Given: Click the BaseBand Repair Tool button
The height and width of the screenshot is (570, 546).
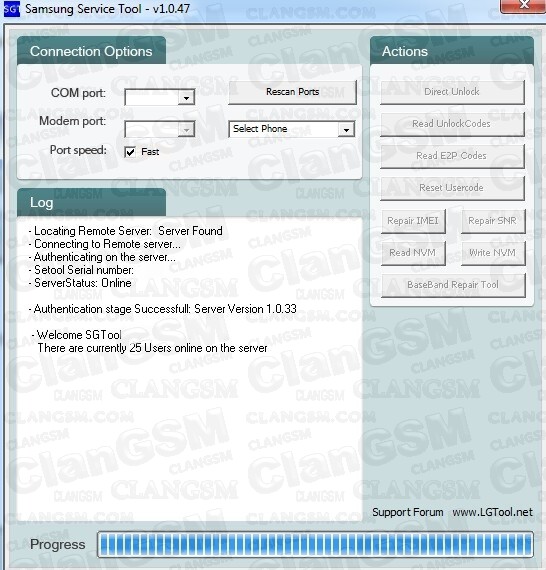Looking at the screenshot, I should click(x=453, y=285).
